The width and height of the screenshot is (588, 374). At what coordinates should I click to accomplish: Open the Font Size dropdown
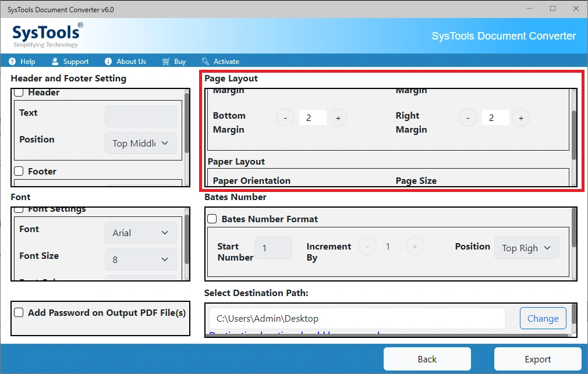point(141,259)
